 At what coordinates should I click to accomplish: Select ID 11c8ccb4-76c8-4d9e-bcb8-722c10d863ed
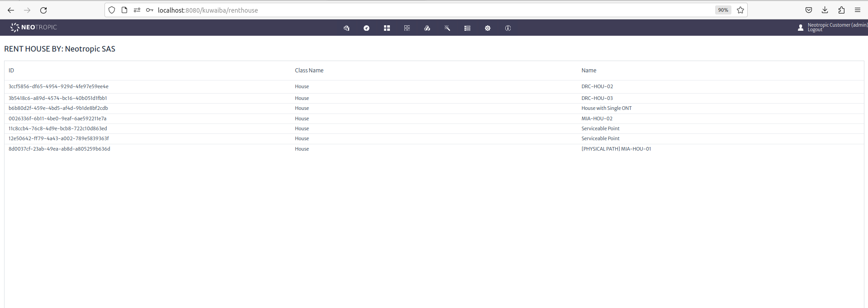click(58, 128)
